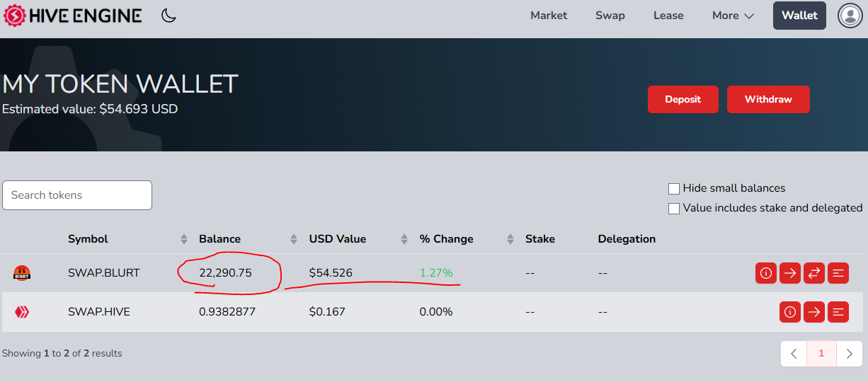
Task: Enable the Hide small balances checkbox
Action: click(x=674, y=189)
